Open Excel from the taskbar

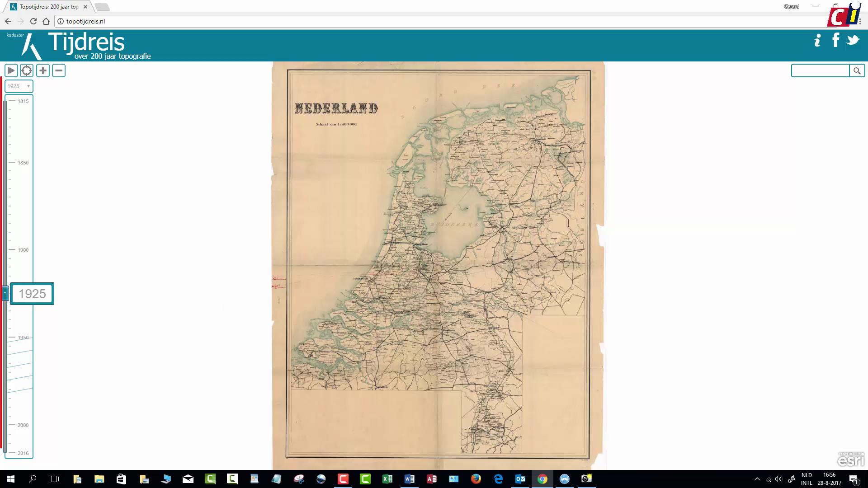pos(387,479)
